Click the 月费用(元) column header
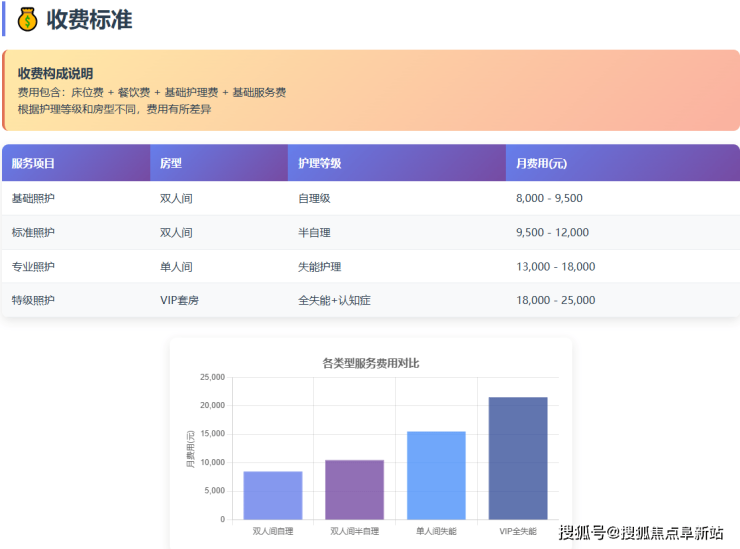740x549 pixels. (542, 163)
